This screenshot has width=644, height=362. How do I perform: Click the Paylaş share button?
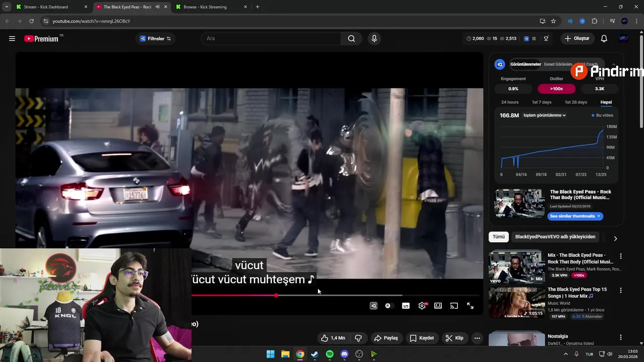point(386,338)
